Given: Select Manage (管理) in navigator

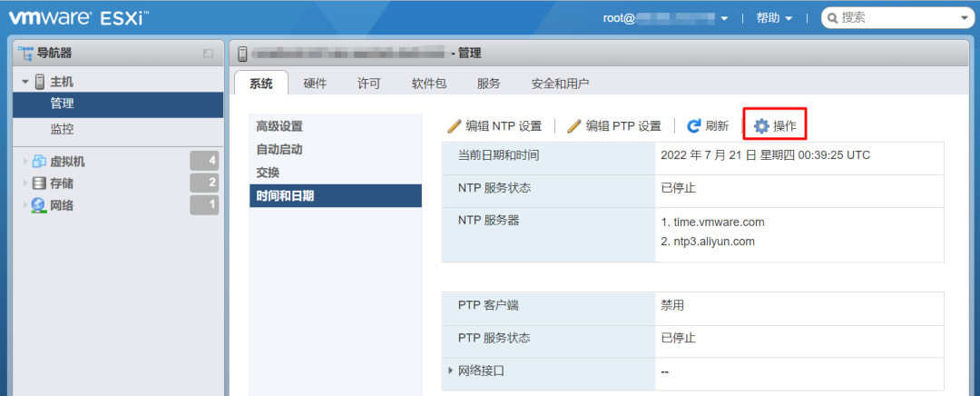Looking at the screenshot, I should point(118,104).
